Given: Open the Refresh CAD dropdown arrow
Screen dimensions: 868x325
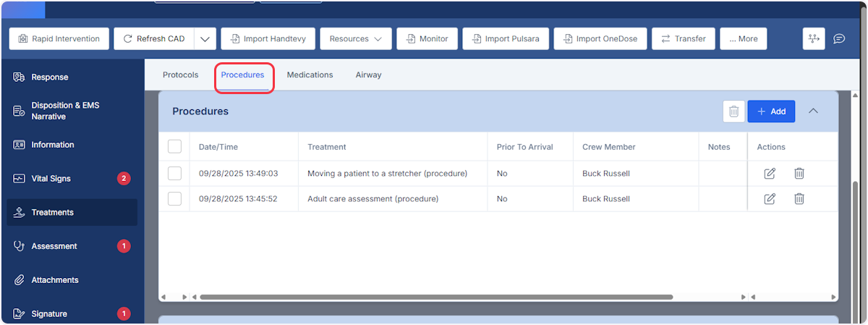Looking at the screenshot, I should pos(205,39).
